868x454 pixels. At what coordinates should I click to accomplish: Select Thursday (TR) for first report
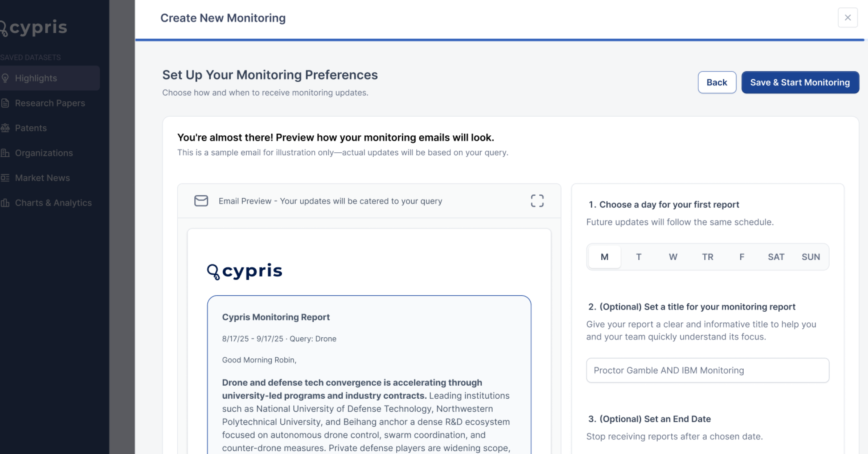pyautogui.click(x=708, y=257)
